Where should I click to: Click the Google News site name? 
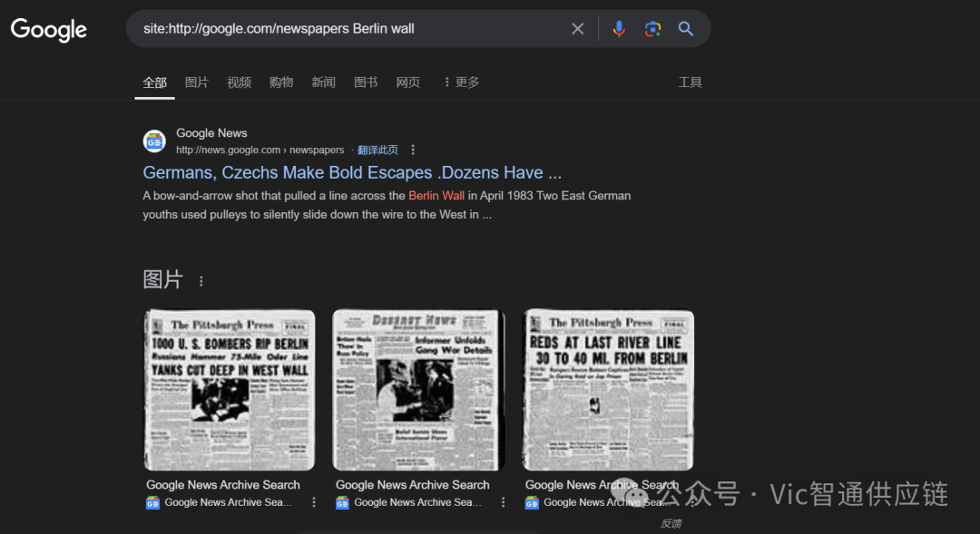(x=211, y=133)
